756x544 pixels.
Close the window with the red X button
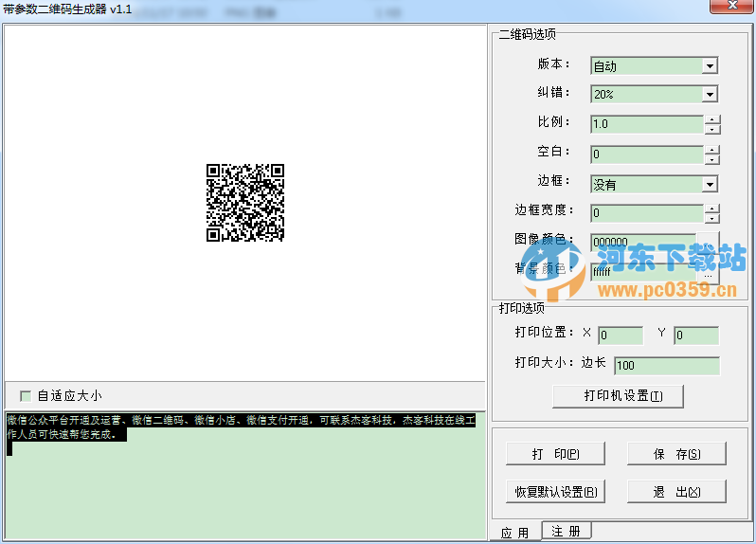coord(731,6)
